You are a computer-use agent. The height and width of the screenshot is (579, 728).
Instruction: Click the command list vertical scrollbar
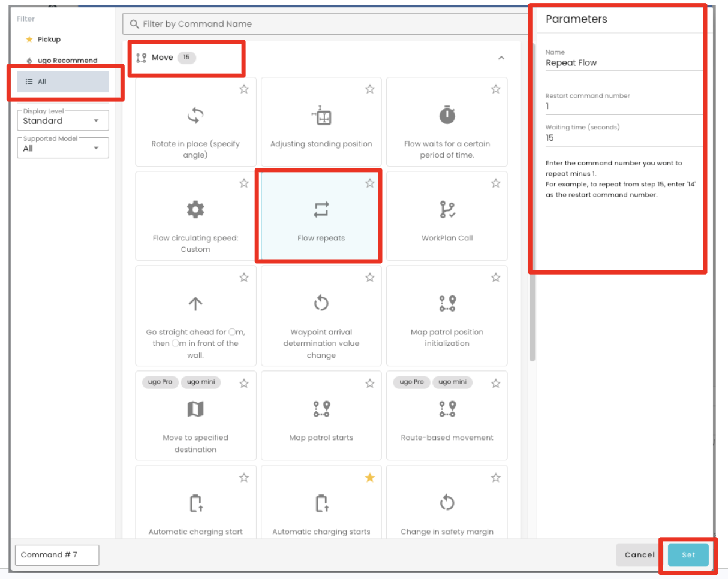click(x=532, y=202)
